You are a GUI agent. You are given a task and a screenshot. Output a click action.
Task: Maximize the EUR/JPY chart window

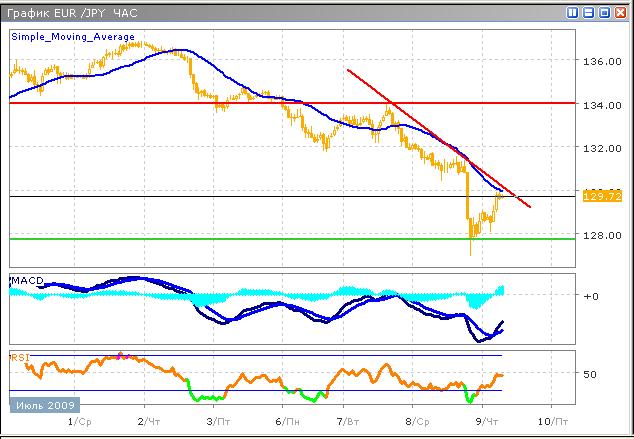(604, 13)
